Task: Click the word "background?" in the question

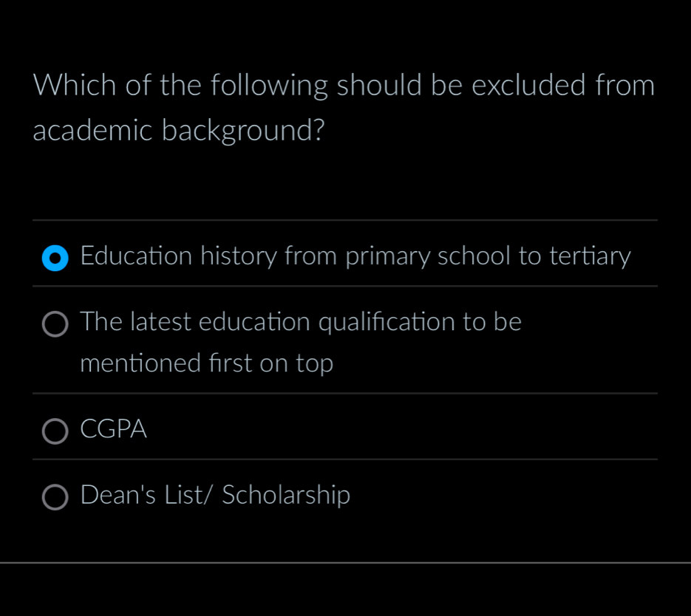Action: point(243,131)
